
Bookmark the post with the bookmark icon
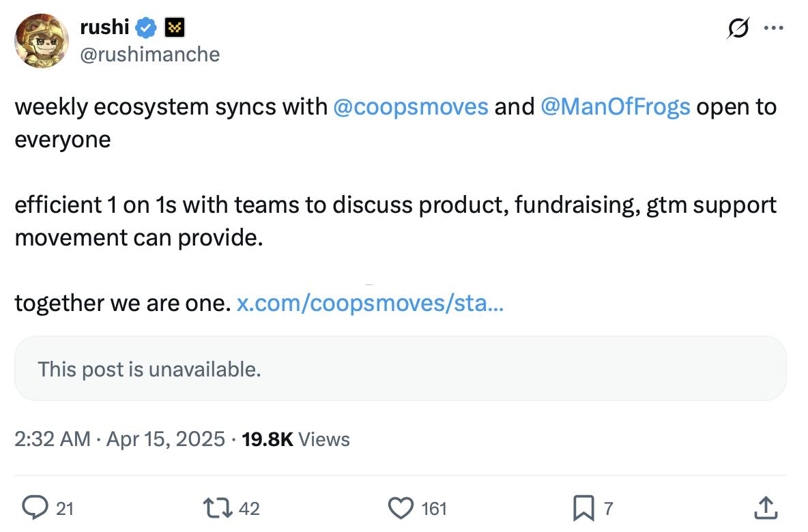tap(584, 508)
